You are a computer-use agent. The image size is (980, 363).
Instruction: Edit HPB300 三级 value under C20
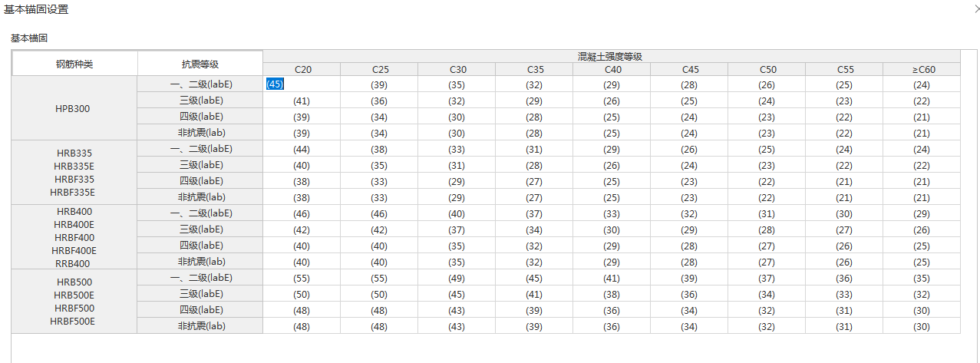301,101
